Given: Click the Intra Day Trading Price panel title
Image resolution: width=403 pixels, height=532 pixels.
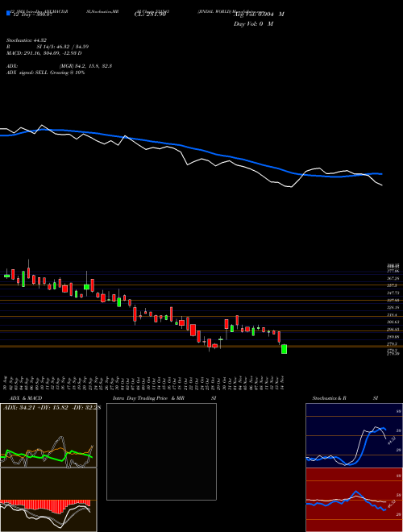Looking at the screenshot, I should click(x=164, y=398).
